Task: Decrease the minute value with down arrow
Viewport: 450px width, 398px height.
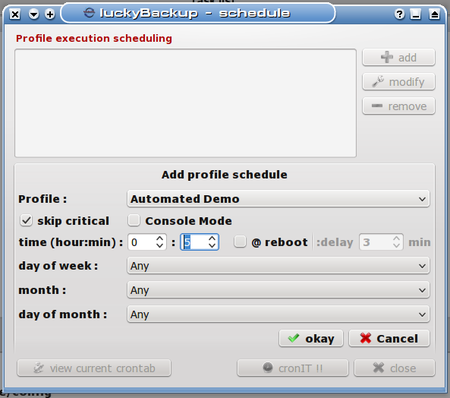Action: 212,246
